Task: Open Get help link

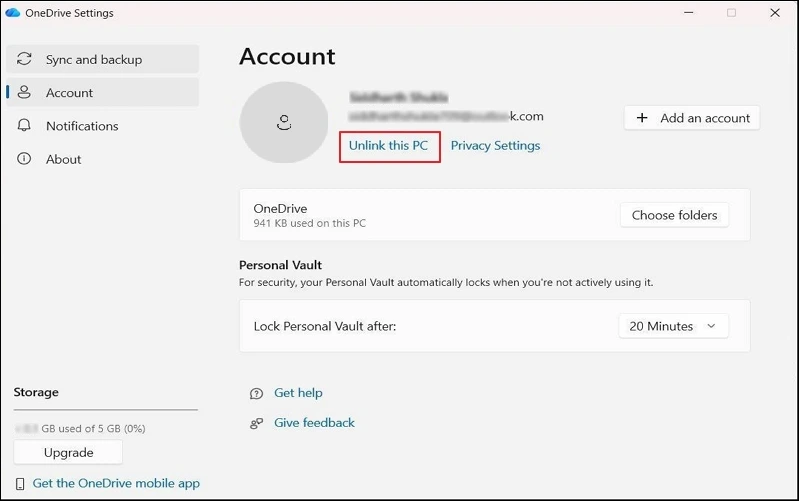Action: coord(298,392)
